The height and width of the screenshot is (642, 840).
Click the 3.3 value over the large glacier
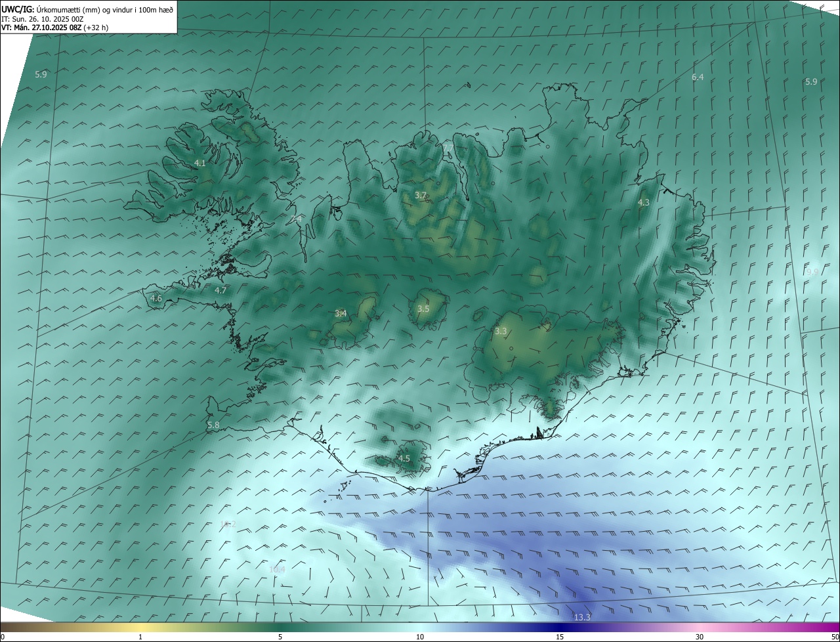pos(501,332)
